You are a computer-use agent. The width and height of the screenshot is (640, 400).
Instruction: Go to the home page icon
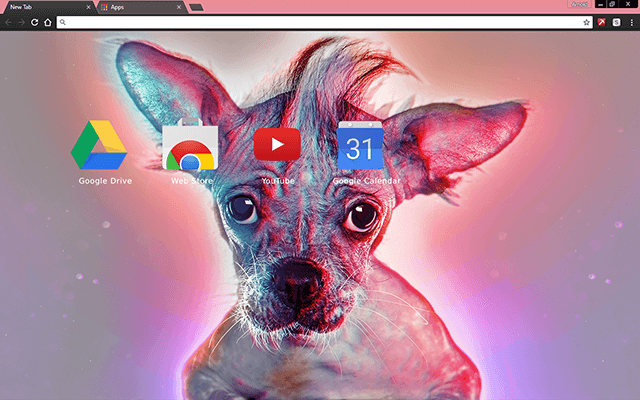tap(48, 21)
